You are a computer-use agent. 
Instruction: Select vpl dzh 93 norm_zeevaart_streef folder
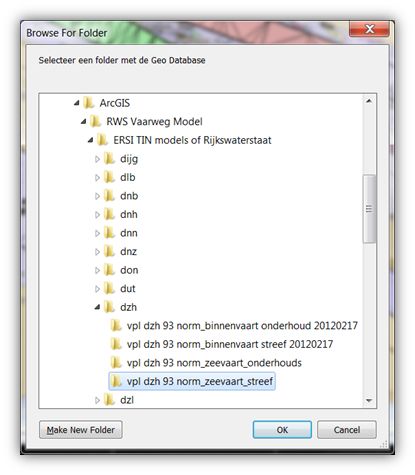192,381
